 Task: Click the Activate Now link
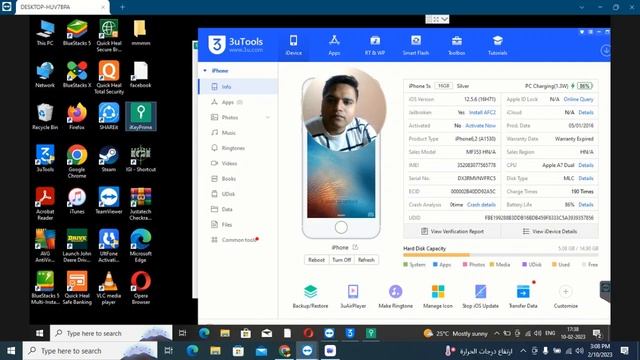pyautogui.click(x=480, y=126)
